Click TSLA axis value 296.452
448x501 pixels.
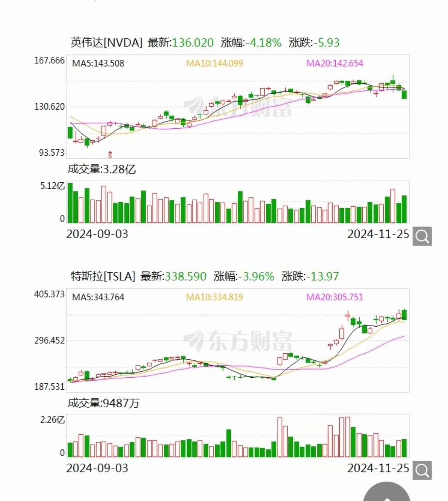50,340
